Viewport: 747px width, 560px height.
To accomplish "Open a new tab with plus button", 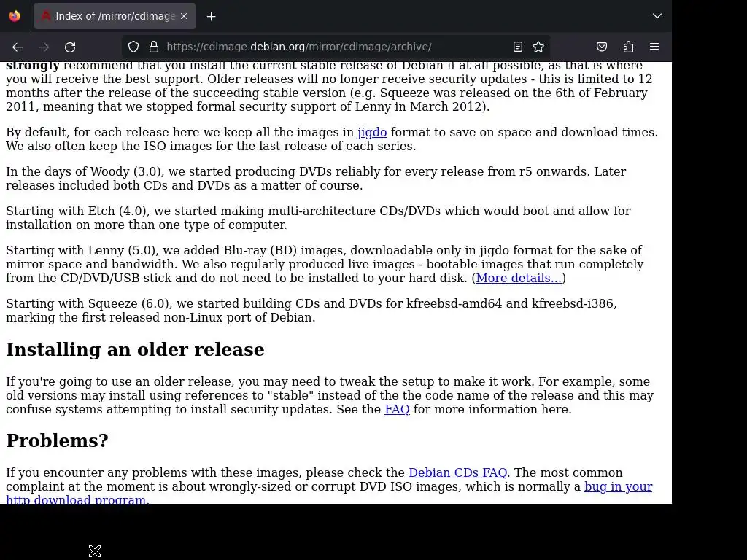I will 211,17.
